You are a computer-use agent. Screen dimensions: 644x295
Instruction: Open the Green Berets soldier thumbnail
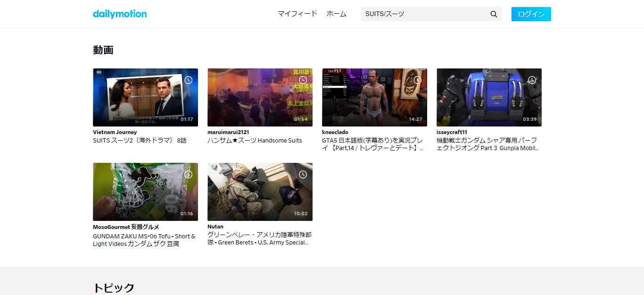(x=260, y=192)
